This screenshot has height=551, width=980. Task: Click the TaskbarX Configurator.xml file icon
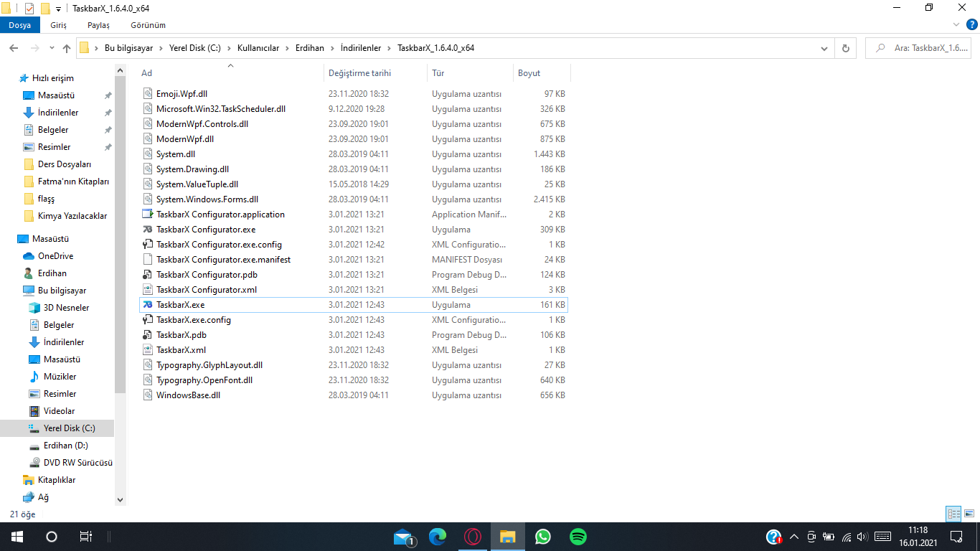tap(148, 290)
